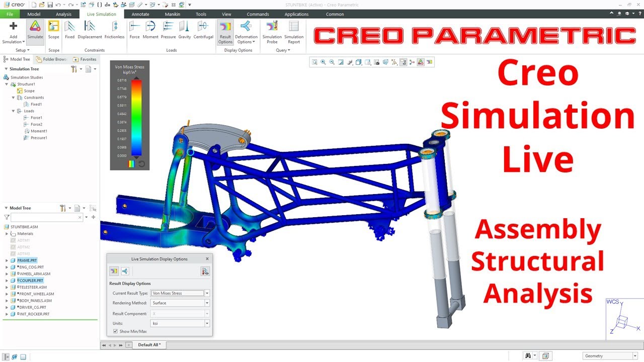This screenshot has width=644, height=362.
Task: Close the Live Simulation Display Options dialog
Action: 207,259
